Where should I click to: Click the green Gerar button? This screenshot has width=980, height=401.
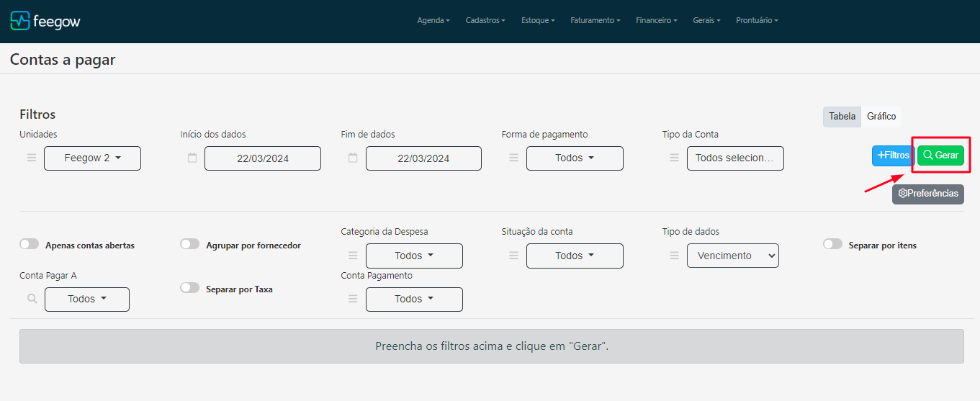pyautogui.click(x=940, y=156)
